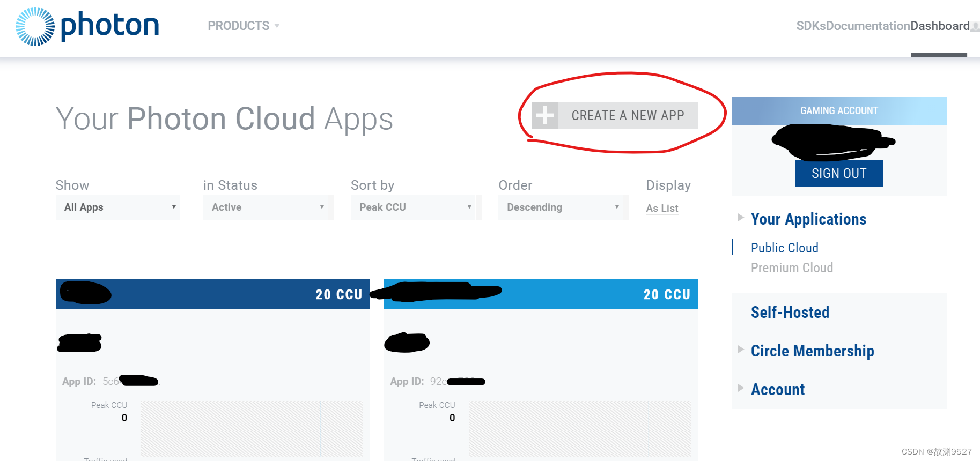Click the SIGN OUT button
Viewport: 980px width, 461px height.
(839, 173)
